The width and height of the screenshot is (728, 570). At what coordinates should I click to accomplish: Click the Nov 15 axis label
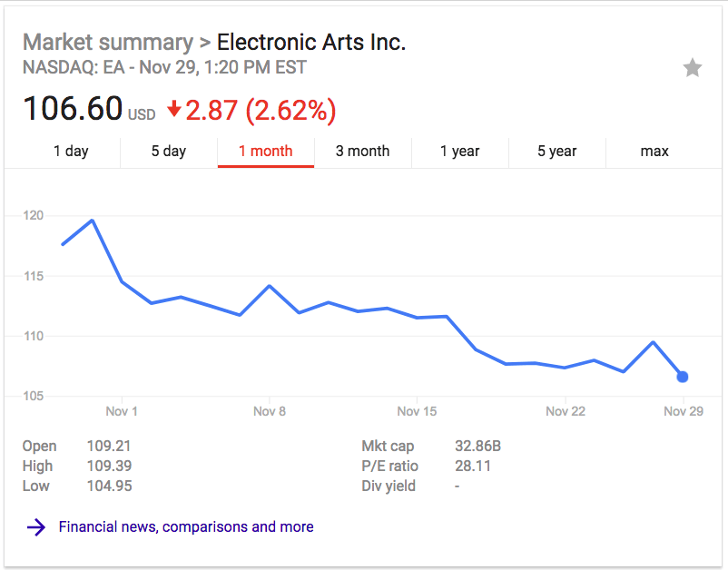pos(417,411)
